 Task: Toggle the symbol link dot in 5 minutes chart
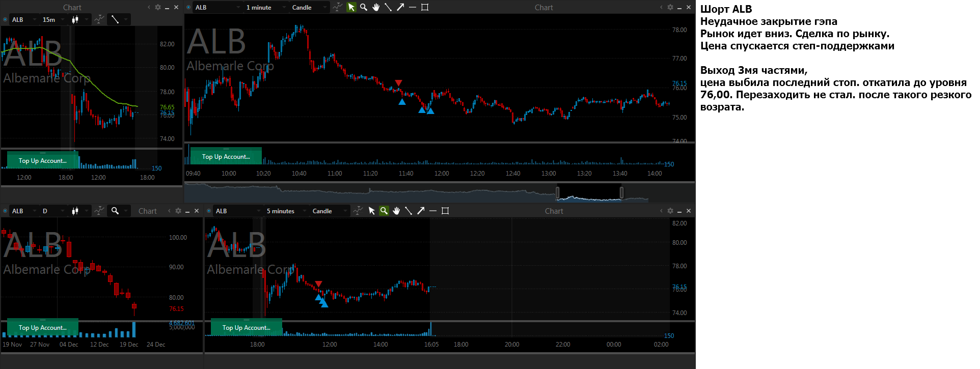pos(209,211)
